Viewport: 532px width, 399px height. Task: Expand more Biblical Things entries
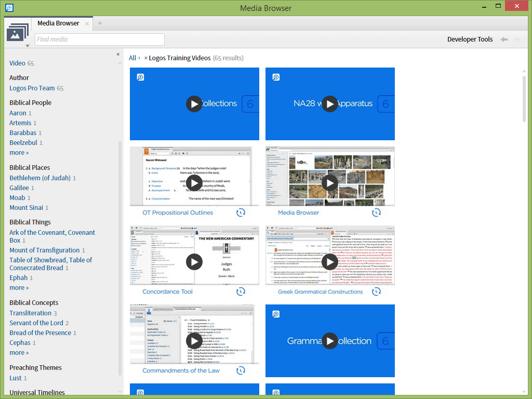[19, 288]
